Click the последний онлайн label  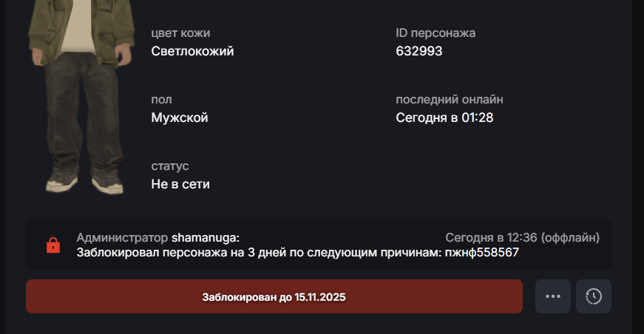pyautogui.click(x=450, y=100)
